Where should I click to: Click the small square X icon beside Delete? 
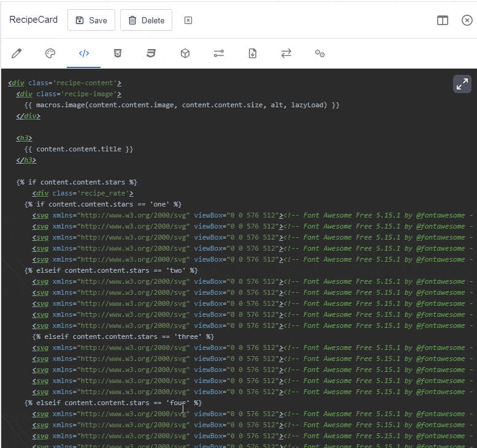[x=188, y=20]
